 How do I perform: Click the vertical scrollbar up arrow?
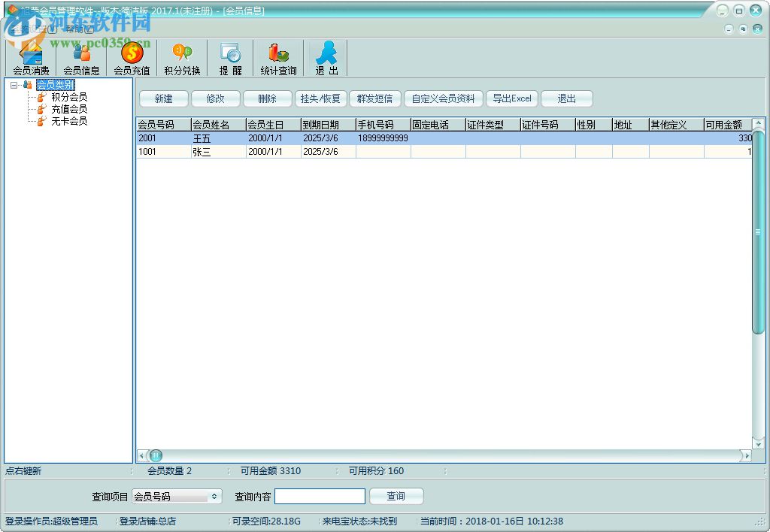(758, 124)
